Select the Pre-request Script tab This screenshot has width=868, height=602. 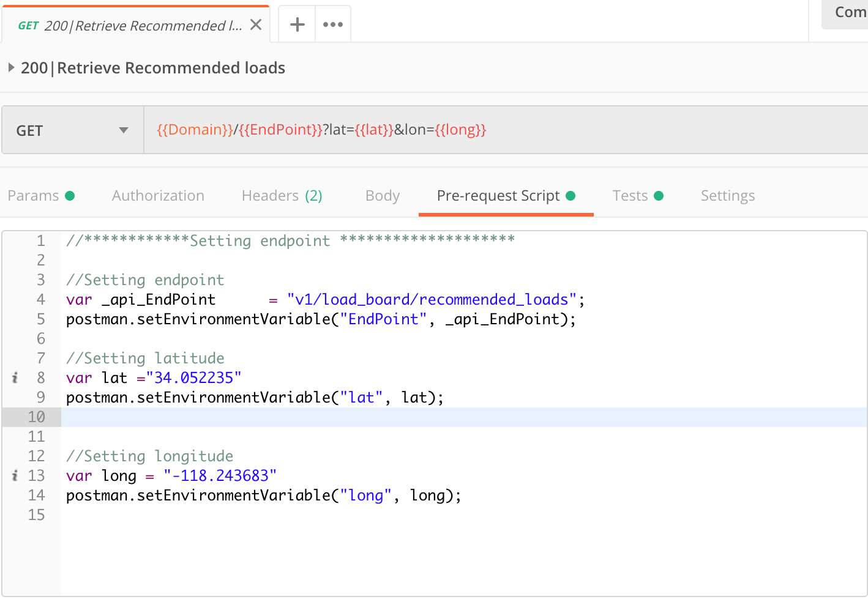pyautogui.click(x=506, y=196)
